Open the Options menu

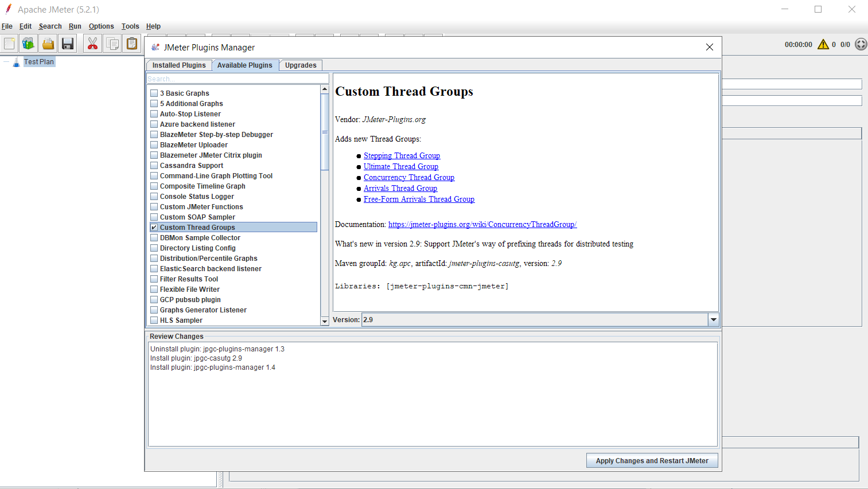pos(101,26)
